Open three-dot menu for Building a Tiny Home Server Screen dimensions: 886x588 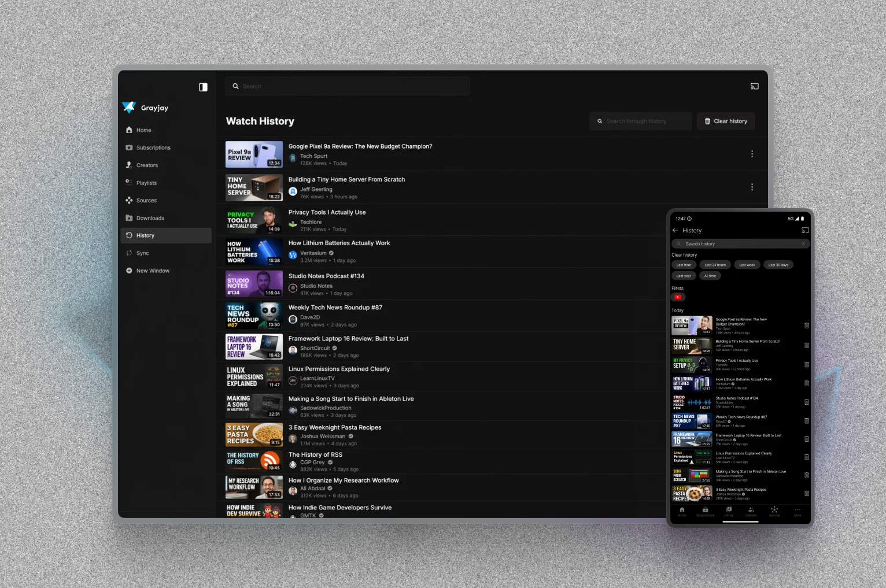pos(752,187)
